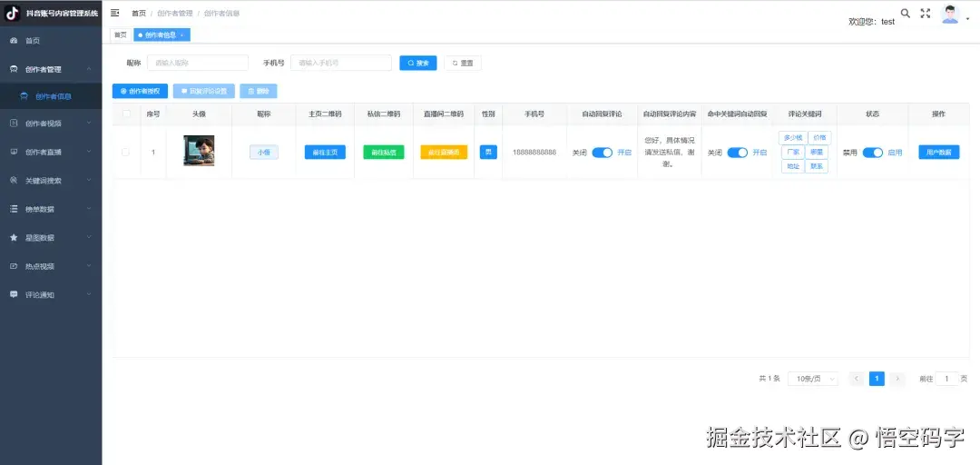This screenshot has height=465, width=980.
Task: Open the 榜单数据 sidebar menu
Action: tap(51, 209)
